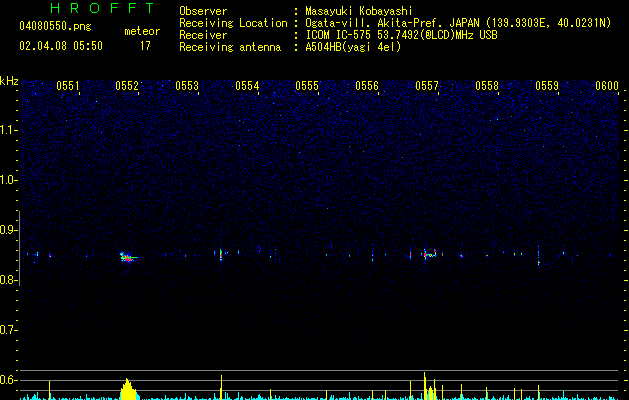This screenshot has width=629, height=400.
Task: Click the kHz axis unit label
Action: click(x=9, y=81)
